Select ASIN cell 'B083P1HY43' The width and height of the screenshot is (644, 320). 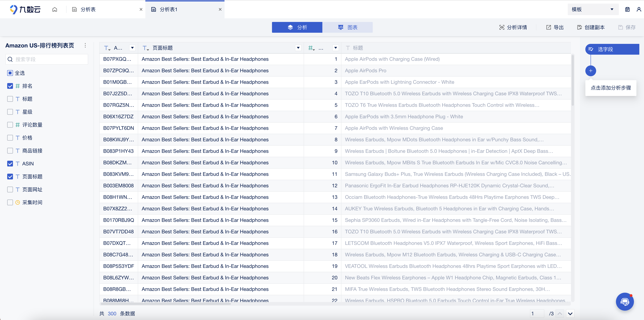pos(119,151)
